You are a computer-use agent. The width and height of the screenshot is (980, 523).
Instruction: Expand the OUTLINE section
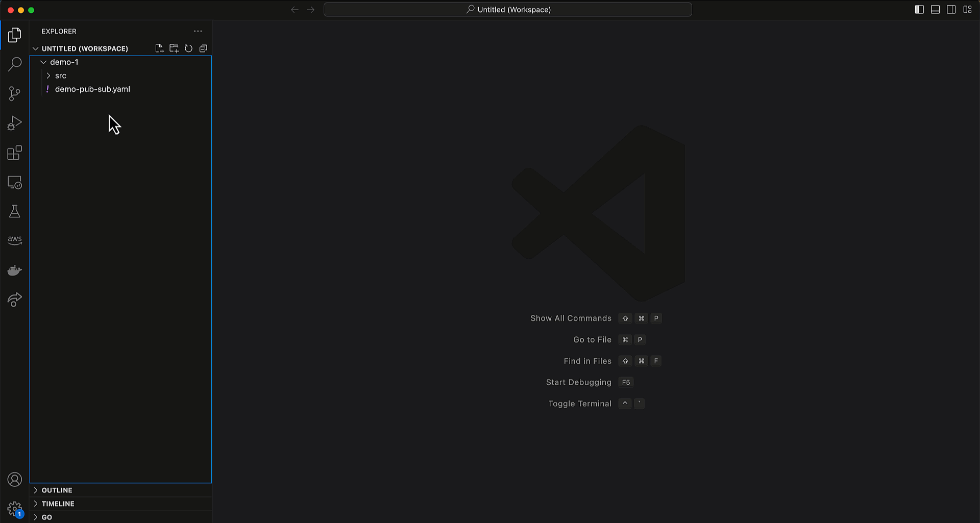coord(120,490)
